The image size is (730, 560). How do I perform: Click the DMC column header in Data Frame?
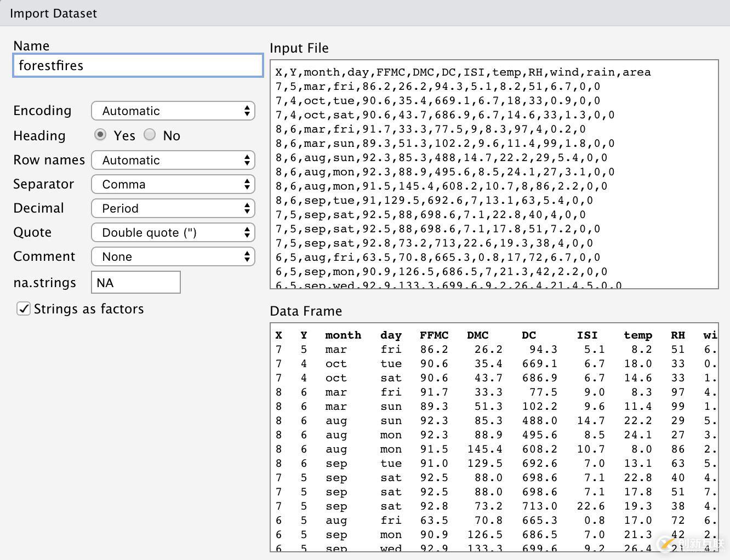coord(477,335)
